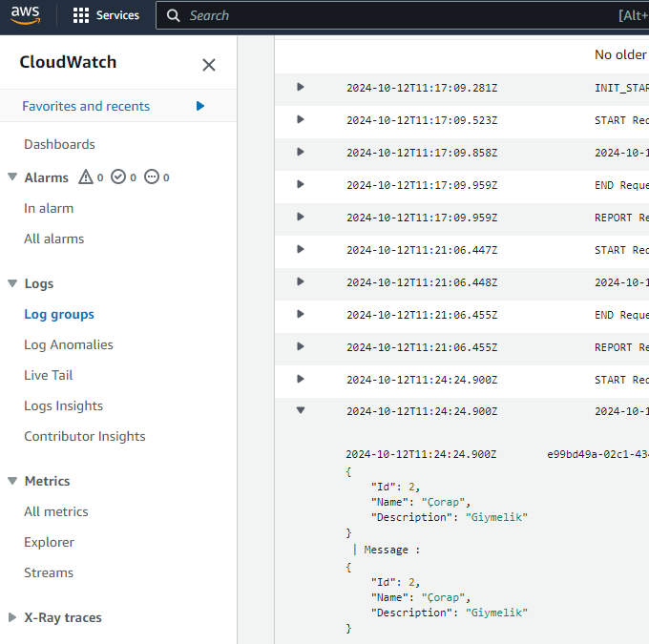Expand the X-Ray traces section
This screenshot has width=649, height=644.
tap(12, 617)
